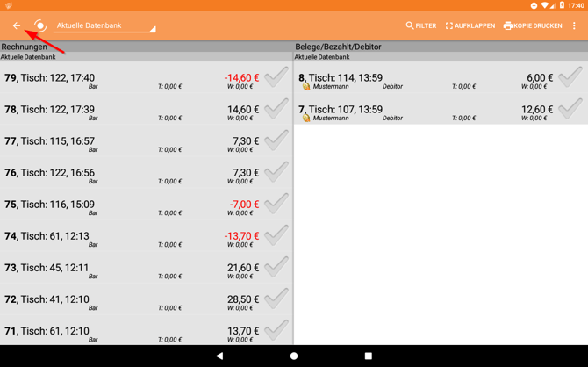
Task: Expand the Rechnungen Aktuelle Datenbank group header
Action: point(145,57)
